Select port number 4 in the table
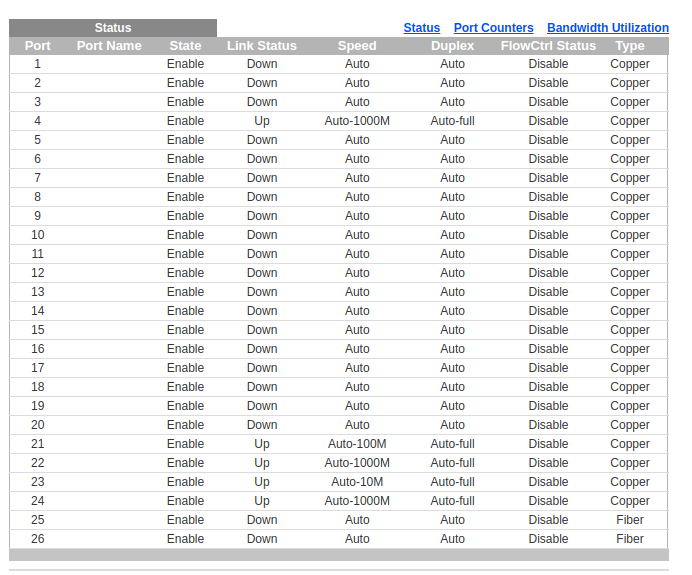Viewport: 692px width, 575px height. [38, 121]
